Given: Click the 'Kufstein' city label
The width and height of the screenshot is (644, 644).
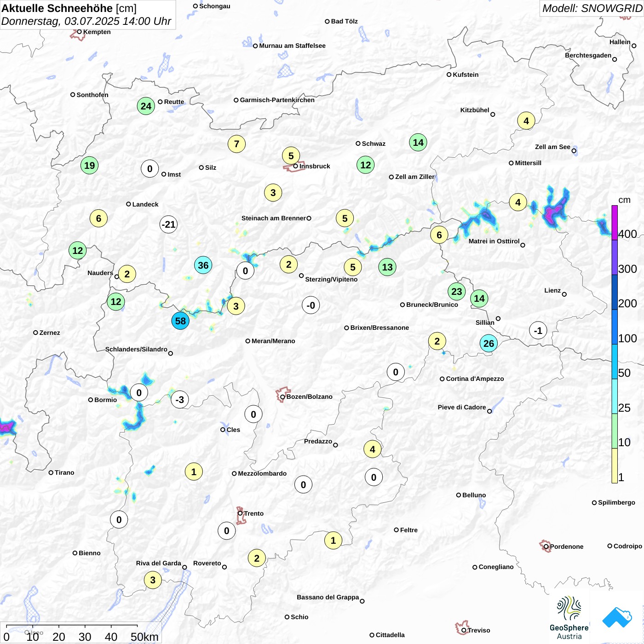Looking at the screenshot, I should click(466, 75).
